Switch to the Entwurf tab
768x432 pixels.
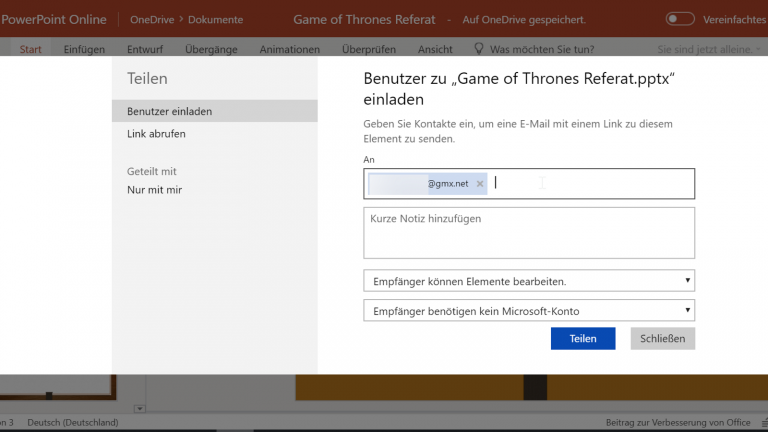point(145,49)
